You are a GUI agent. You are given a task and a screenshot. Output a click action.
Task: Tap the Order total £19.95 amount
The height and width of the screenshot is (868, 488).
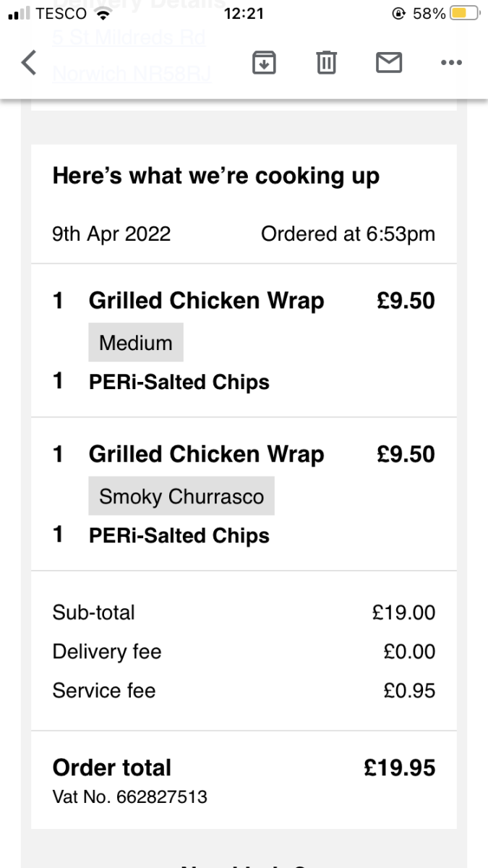click(400, 767)
